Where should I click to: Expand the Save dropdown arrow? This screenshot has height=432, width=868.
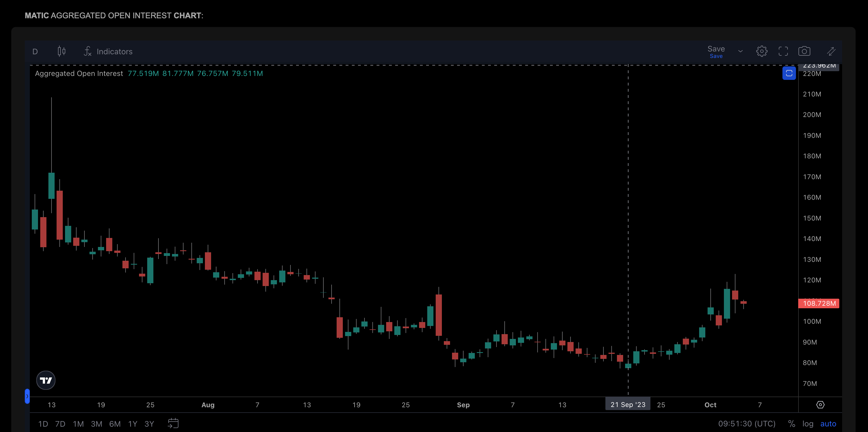pos(740,51)
